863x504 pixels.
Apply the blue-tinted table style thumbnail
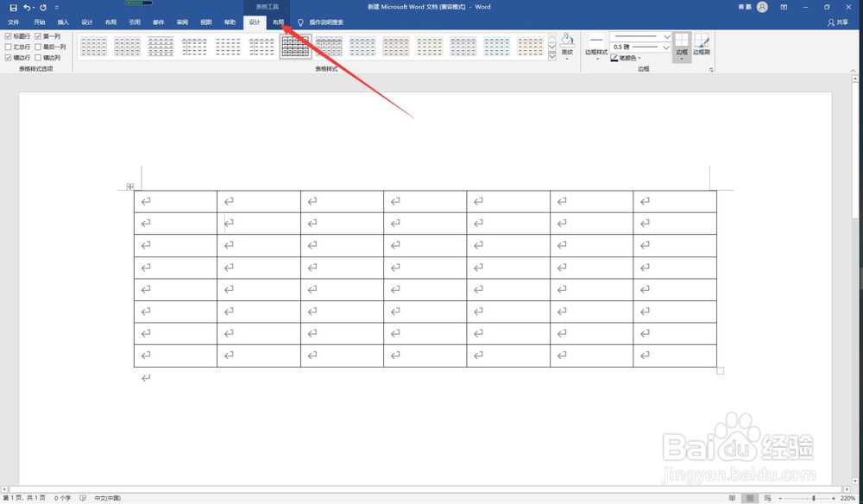pyautogui.click(x=362, y=47)
